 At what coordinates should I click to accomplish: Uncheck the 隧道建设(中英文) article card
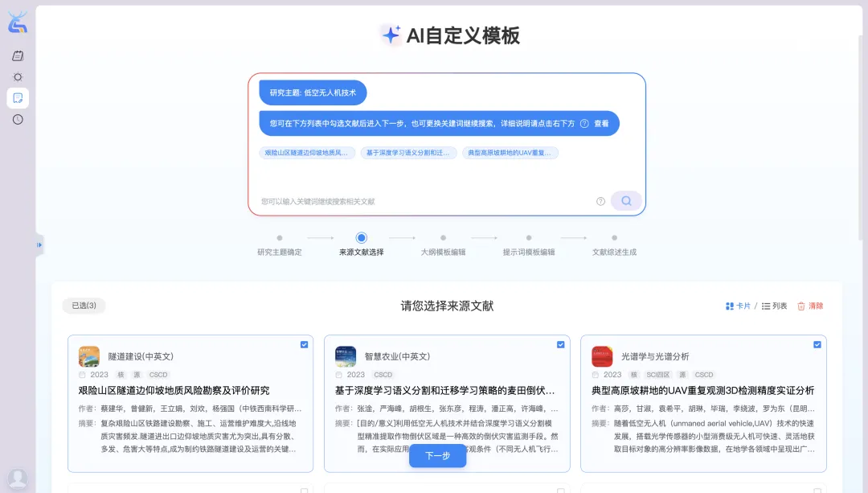[304, 344]
